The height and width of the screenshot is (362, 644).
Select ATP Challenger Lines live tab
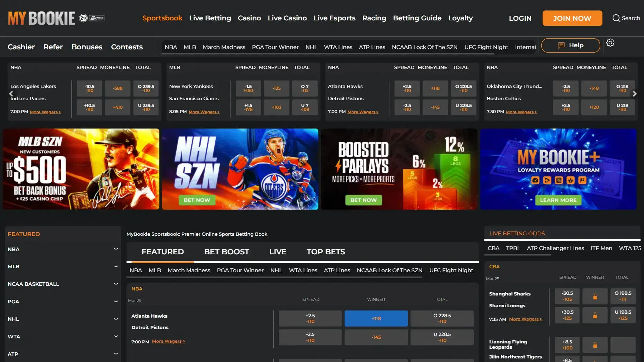[x=555, y=248]
